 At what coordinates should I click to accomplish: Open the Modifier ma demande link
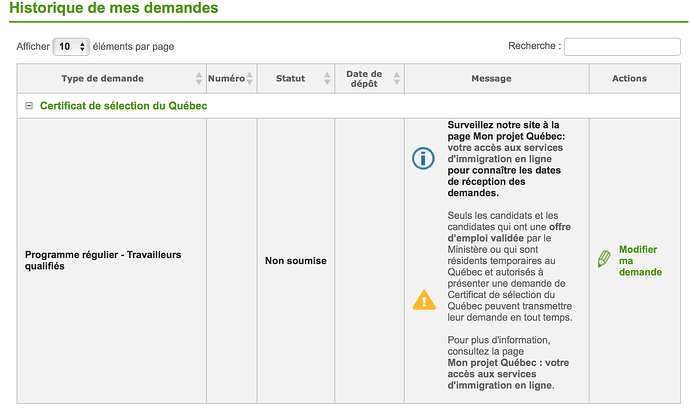(x=640, y=260)
